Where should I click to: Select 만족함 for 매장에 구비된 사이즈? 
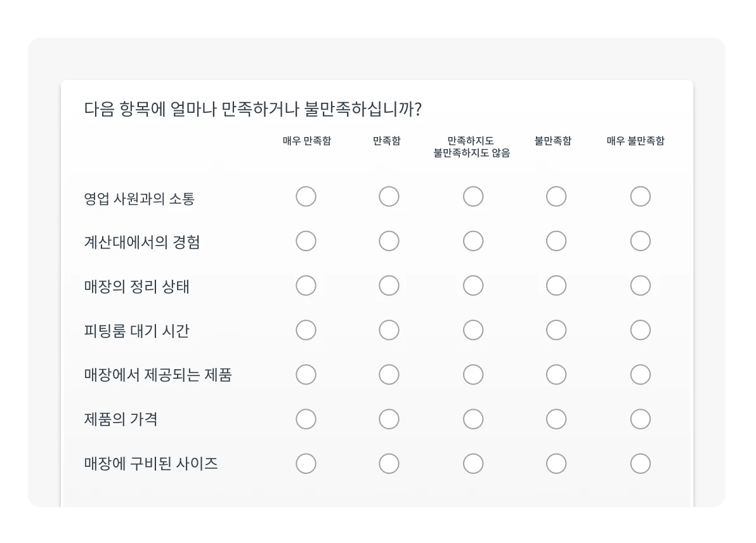pyautogui.click(x=389, y=464)
